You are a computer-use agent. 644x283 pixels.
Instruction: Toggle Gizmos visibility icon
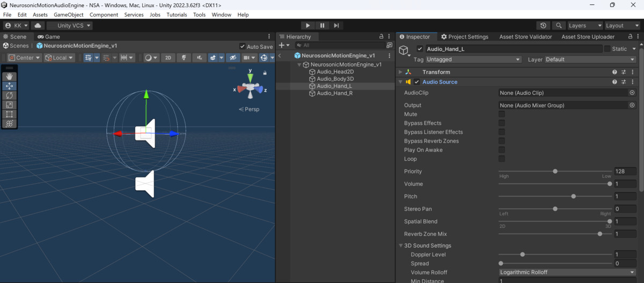click(x=264, y=57)
